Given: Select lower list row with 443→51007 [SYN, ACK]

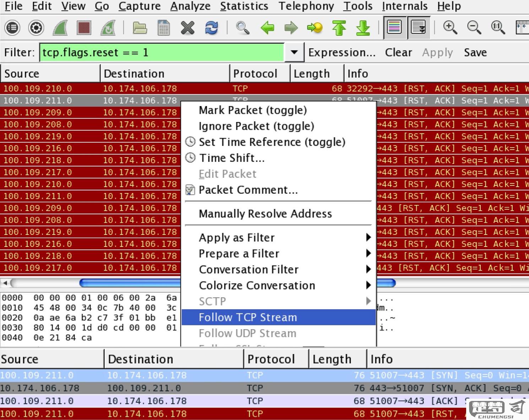Looking at the screenshot, I should click(264, 388).
